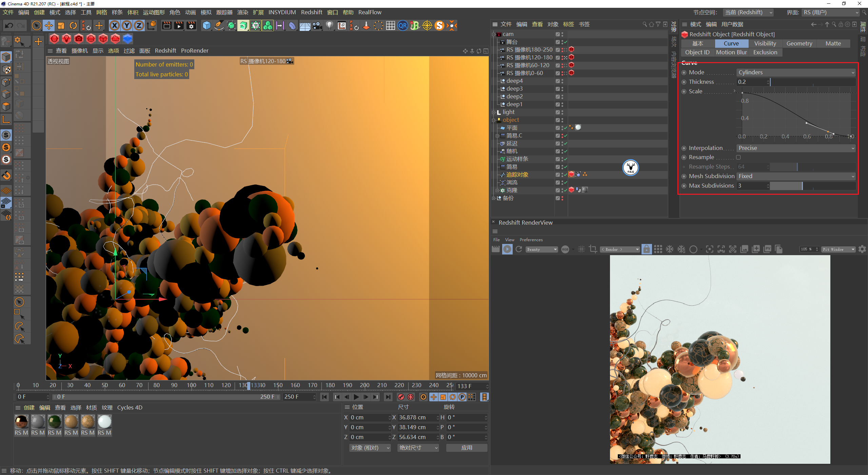Toggle Y axis lock
Screen dimensions: 868x475
pos(127,25)
